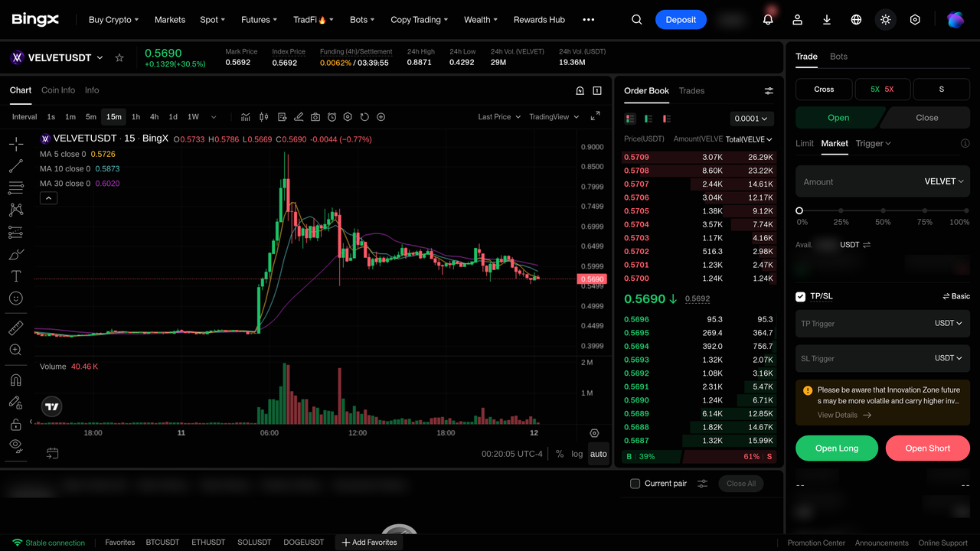Open Last Price dropdown
The width and height of the screenshot is (980, 551).
tap(499, 117)
